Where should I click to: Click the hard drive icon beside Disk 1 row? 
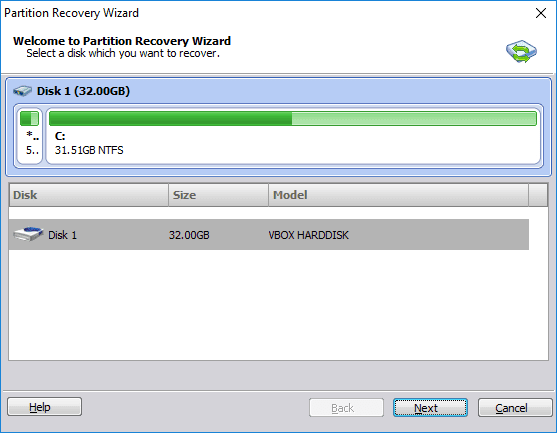click(28, 234)
